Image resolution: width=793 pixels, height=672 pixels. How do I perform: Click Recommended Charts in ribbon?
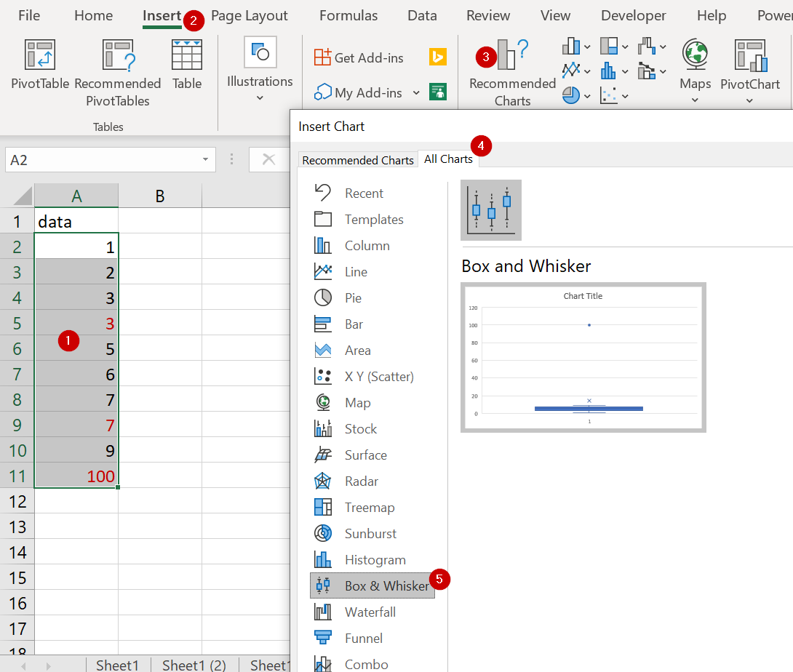[x=512, y=73]
